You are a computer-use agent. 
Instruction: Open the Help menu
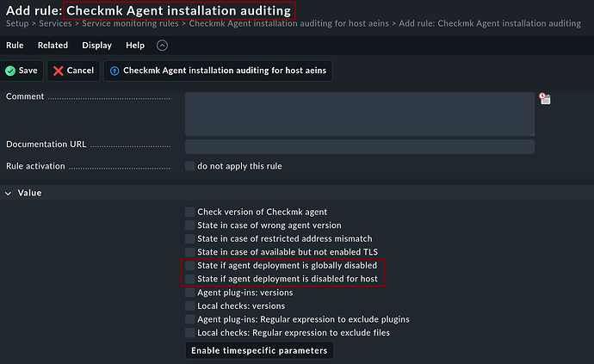(x=135, y=46)
